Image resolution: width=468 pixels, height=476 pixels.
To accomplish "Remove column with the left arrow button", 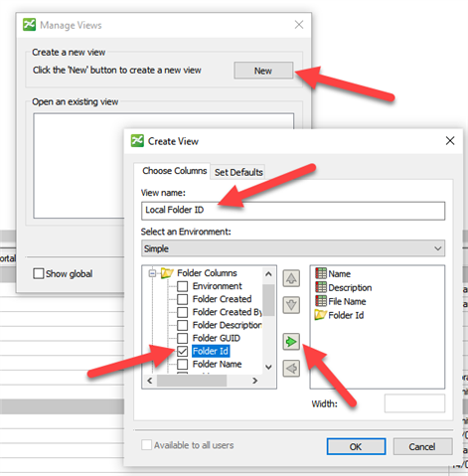I will [291, 369].
